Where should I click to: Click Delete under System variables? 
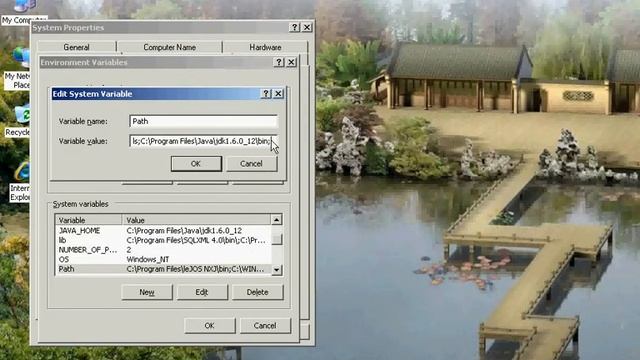(x=258, y=292)
